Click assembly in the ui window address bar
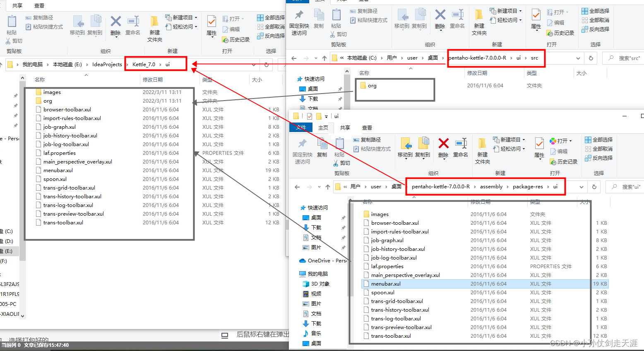 click(491, 187)
